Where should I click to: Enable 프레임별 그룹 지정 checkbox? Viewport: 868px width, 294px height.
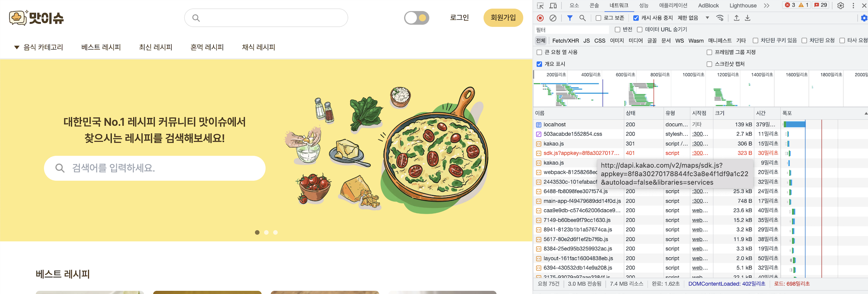(709, 52)
